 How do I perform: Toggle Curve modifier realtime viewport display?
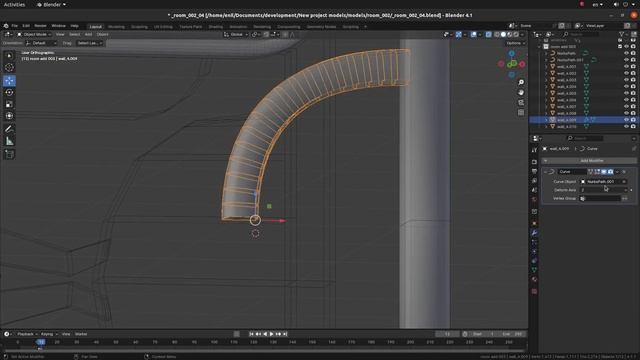604,172
